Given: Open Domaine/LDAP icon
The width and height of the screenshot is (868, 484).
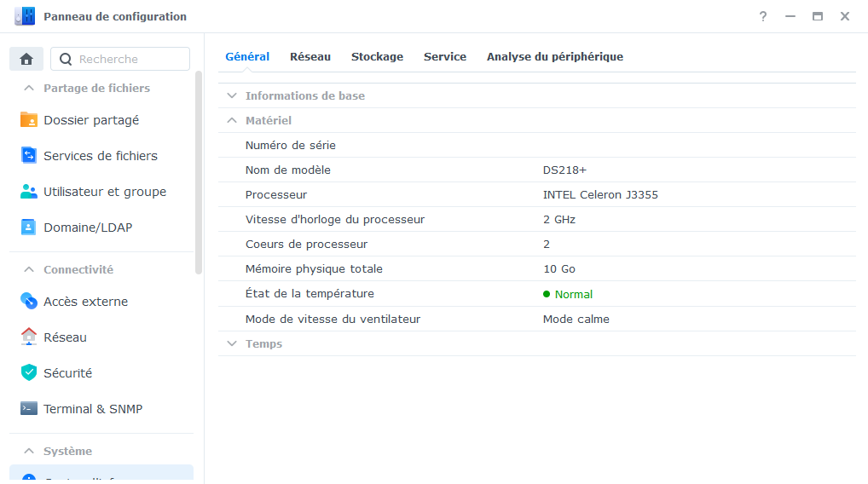Looking at the screenshot, I should coord(29,228).
